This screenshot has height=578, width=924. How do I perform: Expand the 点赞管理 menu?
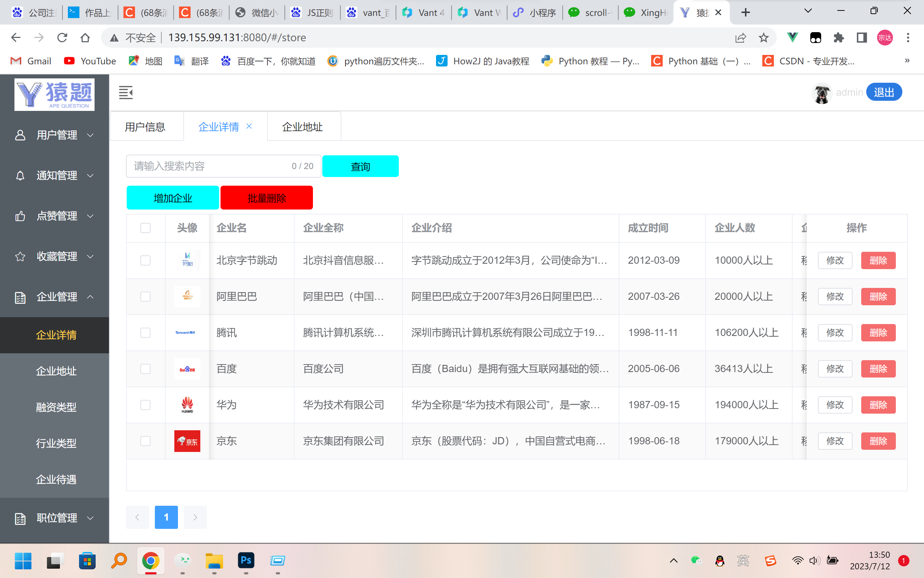[x=55, y=216]
